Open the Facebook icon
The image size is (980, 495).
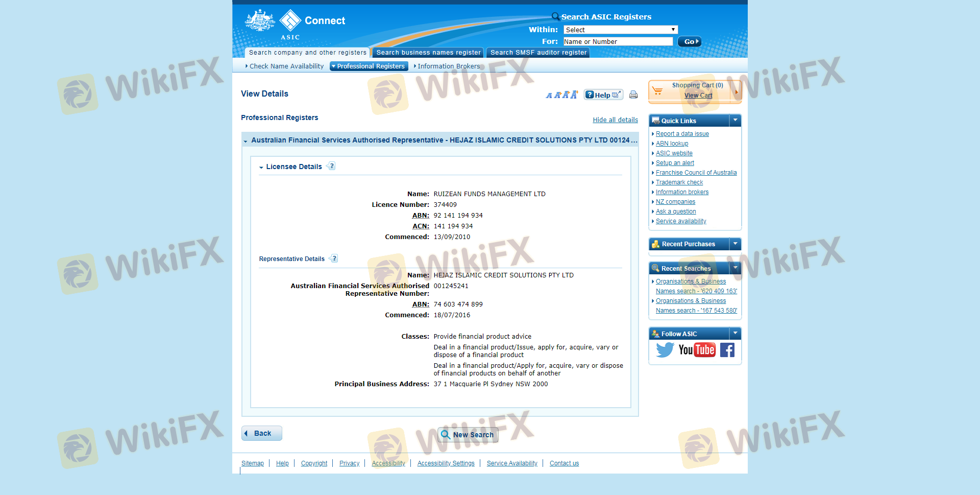tap(727, 350)
